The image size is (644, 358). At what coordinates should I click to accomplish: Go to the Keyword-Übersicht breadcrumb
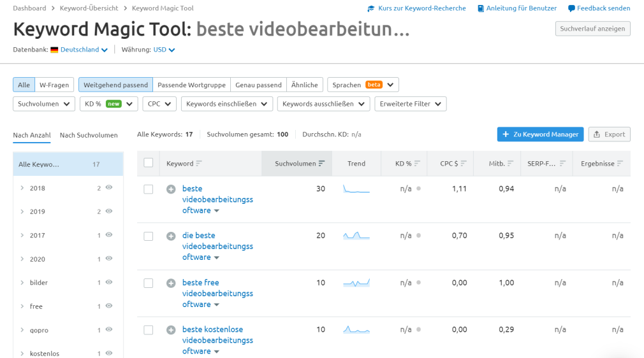(x=89, y=8)
